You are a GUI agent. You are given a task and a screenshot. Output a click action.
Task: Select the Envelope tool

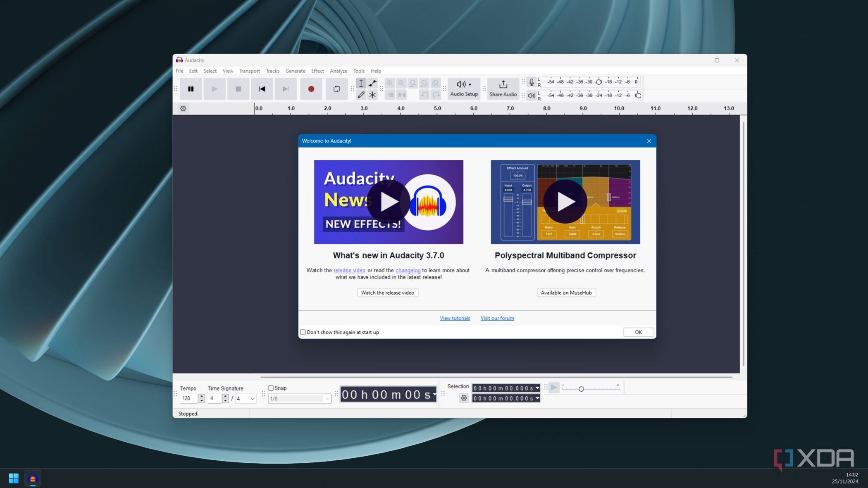[372, 83]
